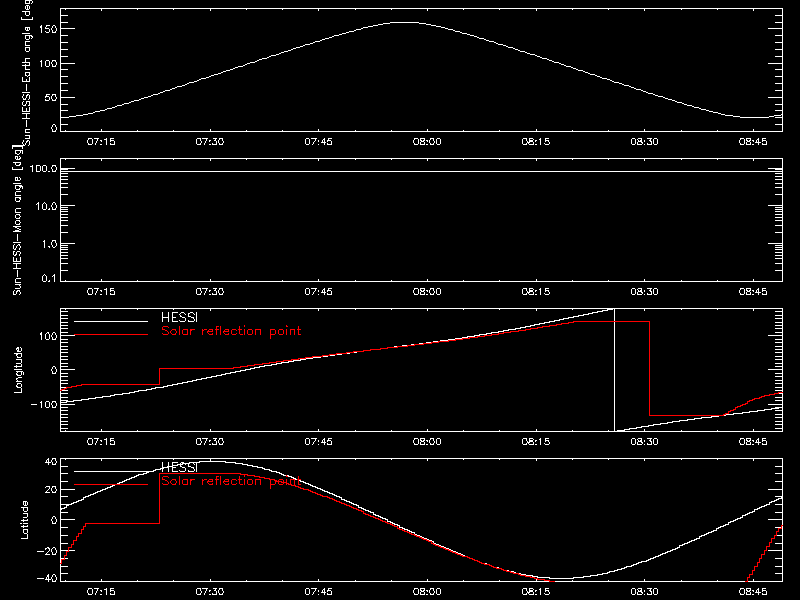This screenshot has width=800, height=600.
Task: Select 07:45 under the Moon angle plot
Action: pos(318,292)
